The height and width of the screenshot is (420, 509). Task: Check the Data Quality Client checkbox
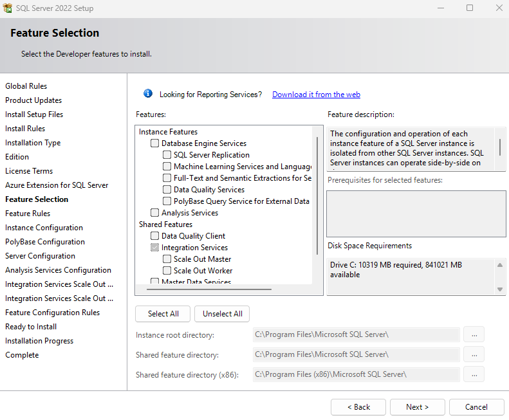click(x=155, y=235)
